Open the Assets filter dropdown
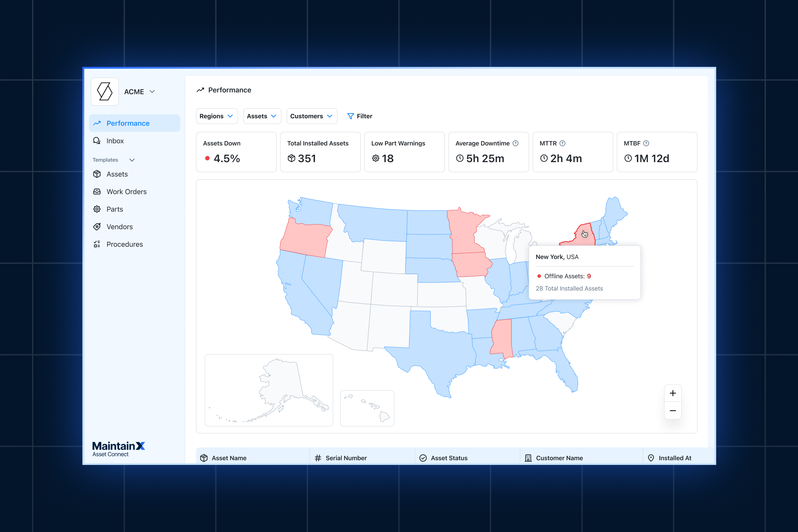 (262, 116)
